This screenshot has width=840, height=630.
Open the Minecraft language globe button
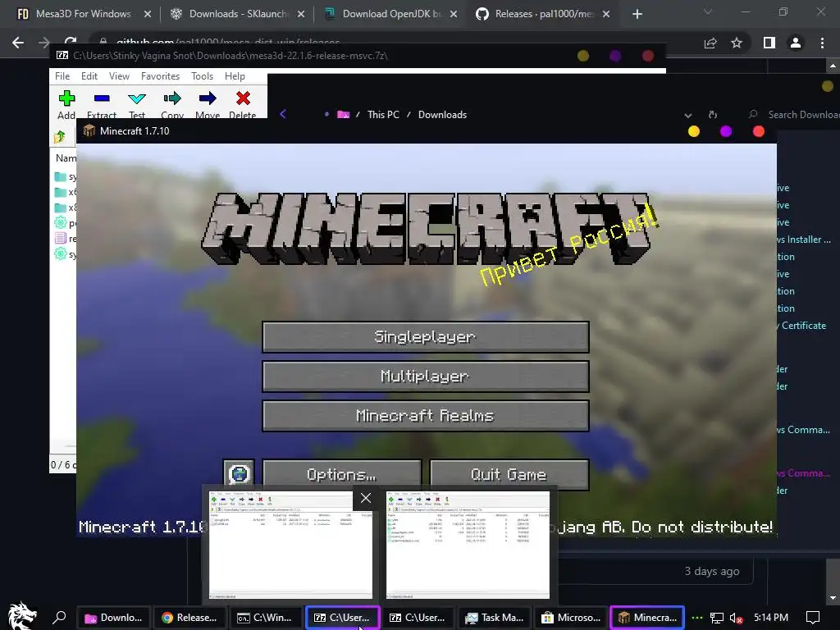[239, 474]
